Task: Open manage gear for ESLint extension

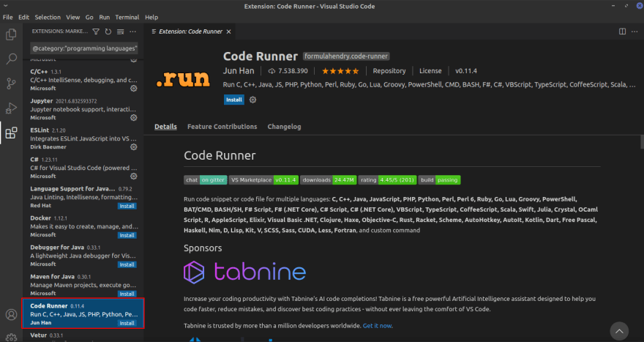Action: point(133,146)
